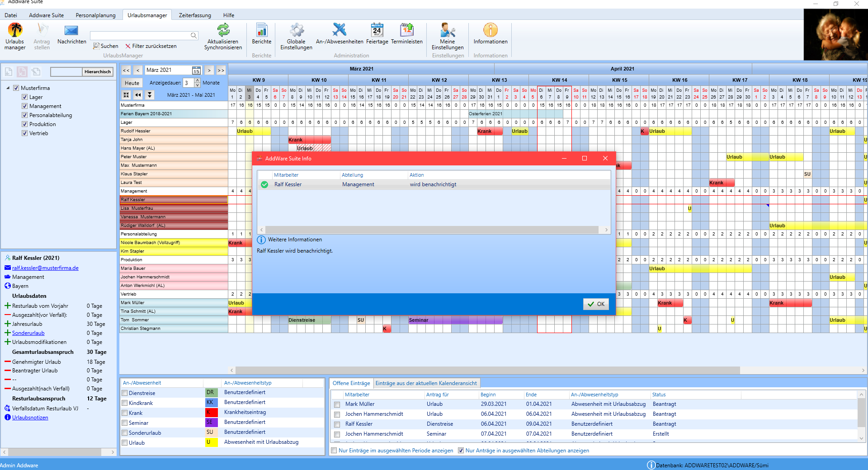Screen dimensions: 868x470
Task: Jump back with << button
Action: pos(126,70)
